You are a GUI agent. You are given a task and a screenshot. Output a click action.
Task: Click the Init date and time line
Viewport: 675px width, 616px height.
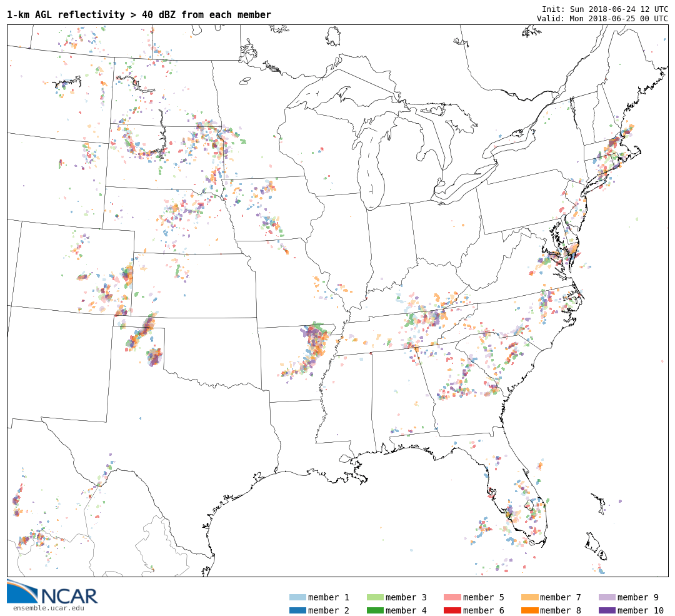coord(604,9)
